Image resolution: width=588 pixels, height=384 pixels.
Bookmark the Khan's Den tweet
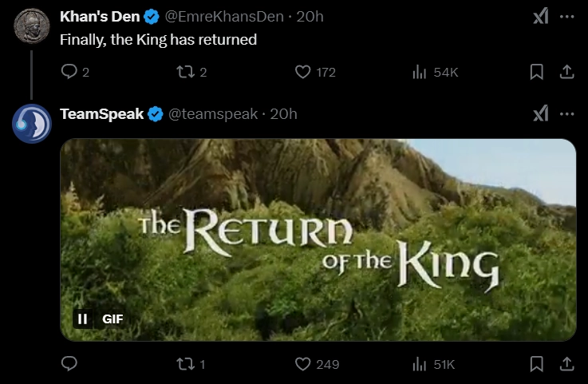tap(537, 72)
